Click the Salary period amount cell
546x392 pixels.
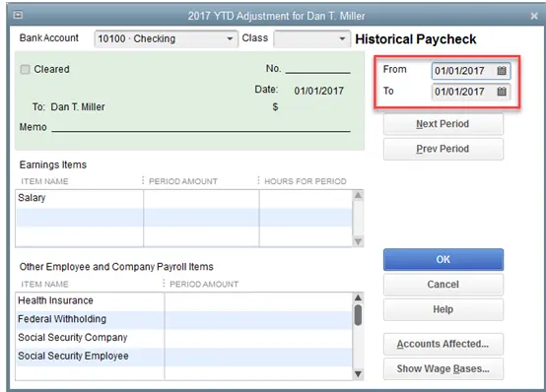coord(201,198)
